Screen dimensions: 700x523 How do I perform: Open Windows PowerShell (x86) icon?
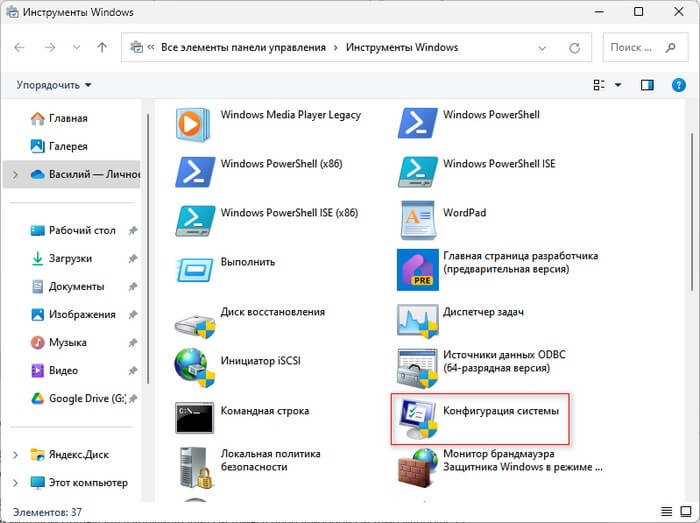tap(195, 172)
